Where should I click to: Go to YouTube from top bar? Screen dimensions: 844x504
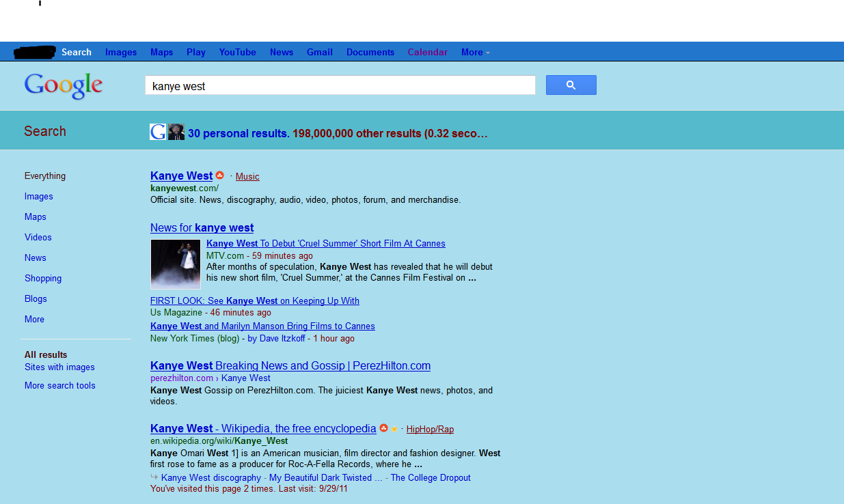(238, 52)
